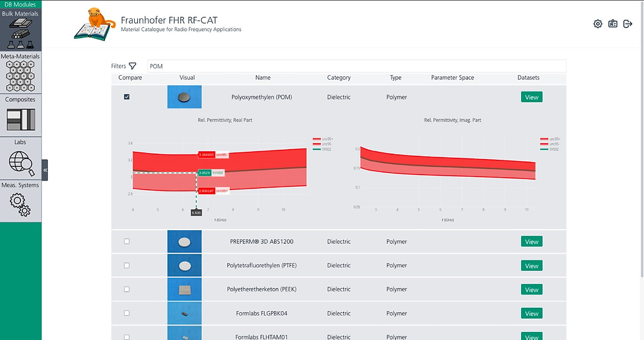Open settings via the gear icon

tap(597, 24)
